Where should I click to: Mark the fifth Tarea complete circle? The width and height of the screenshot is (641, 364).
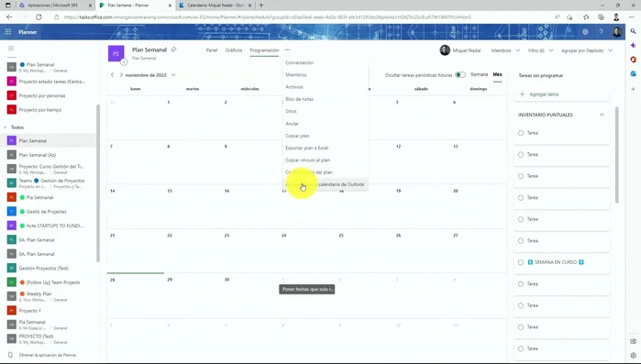(x=520, y=219)
